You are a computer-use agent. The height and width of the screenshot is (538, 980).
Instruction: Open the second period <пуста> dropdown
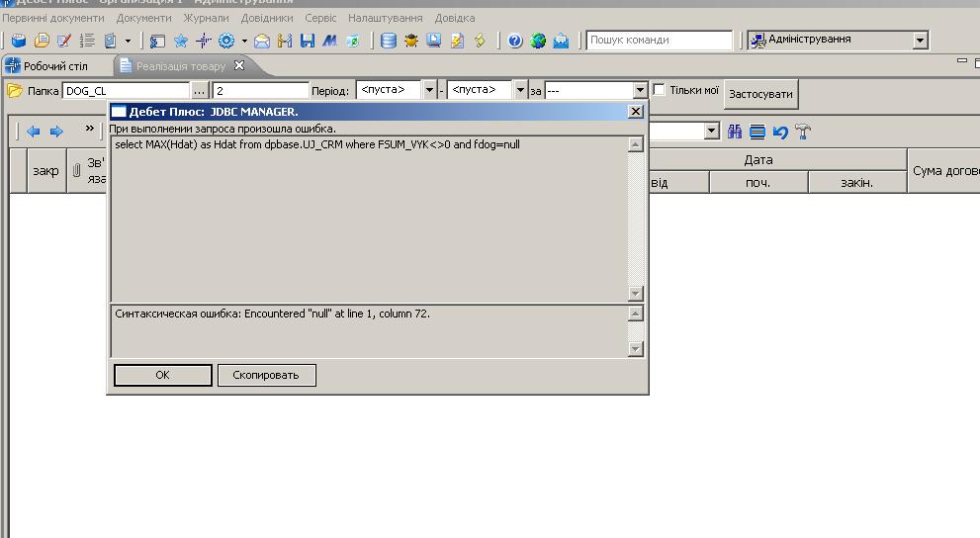(520, 90)
